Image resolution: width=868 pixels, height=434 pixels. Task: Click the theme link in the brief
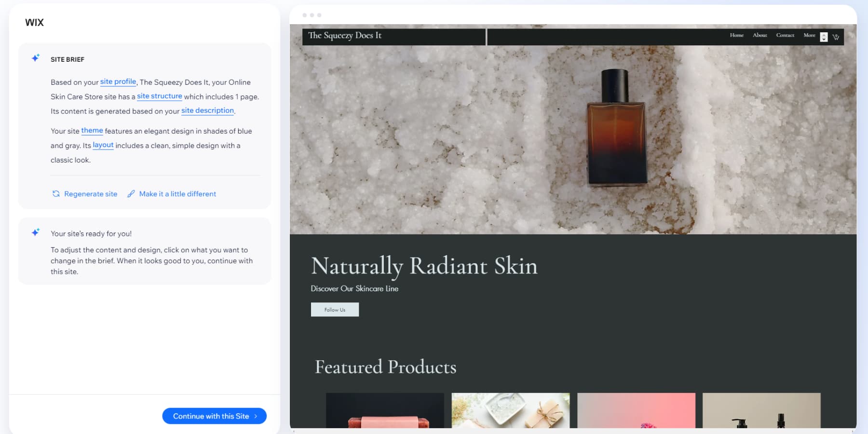(92, 131)
